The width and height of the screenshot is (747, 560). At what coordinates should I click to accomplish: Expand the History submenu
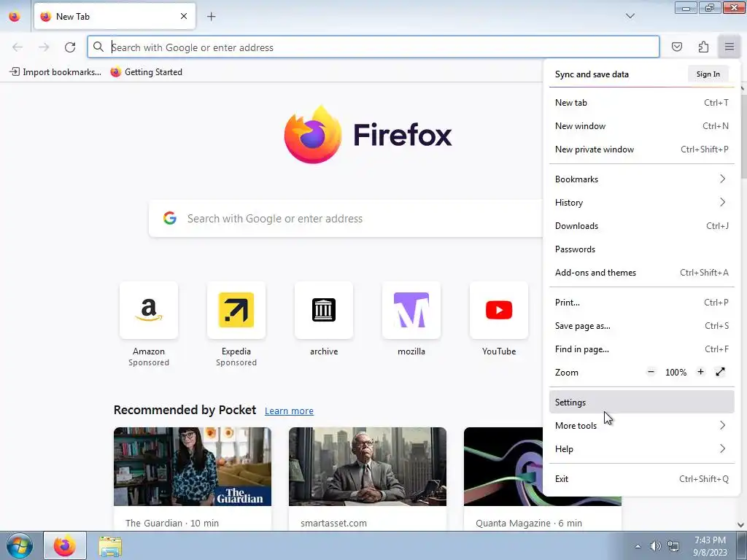click(642, 203)
